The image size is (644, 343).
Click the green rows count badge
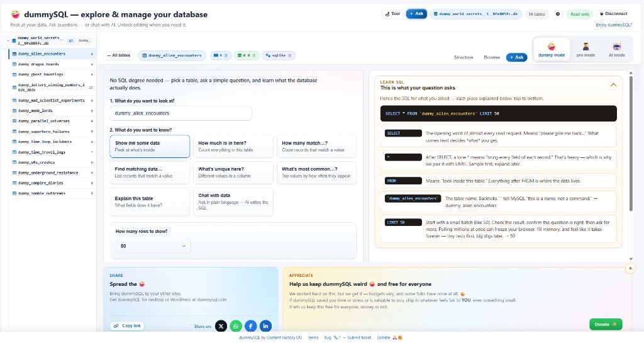tap(247, 55)
